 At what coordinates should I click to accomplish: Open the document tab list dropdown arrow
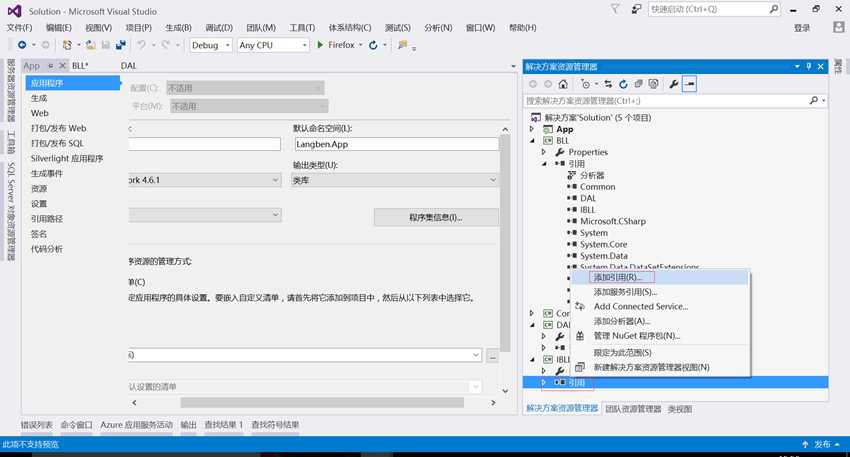point(513,66)
